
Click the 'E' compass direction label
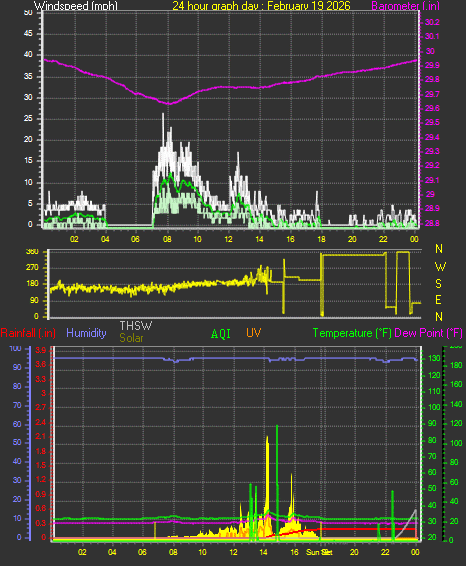[x=438, y=300]
